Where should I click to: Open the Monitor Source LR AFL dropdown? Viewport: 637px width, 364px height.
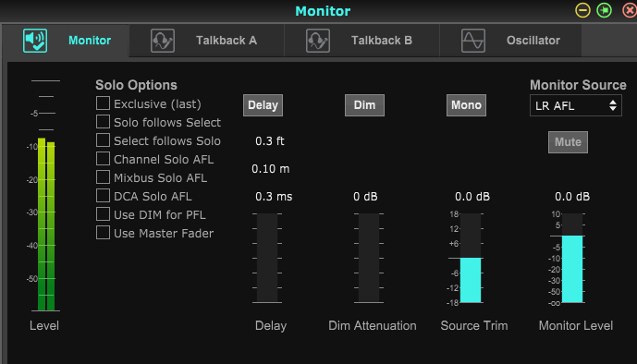pyautogui.click(x=576, y=105)
